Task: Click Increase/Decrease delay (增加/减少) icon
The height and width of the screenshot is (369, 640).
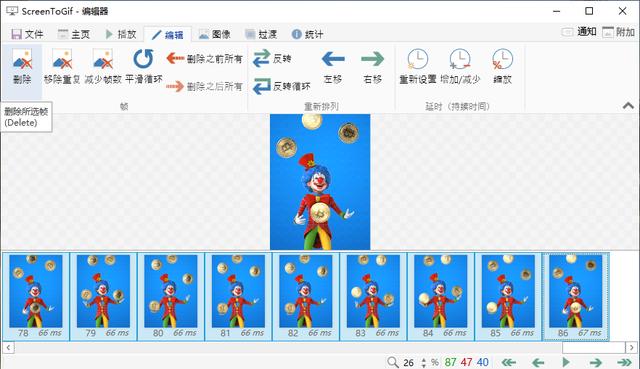Action: coord(460,59)
